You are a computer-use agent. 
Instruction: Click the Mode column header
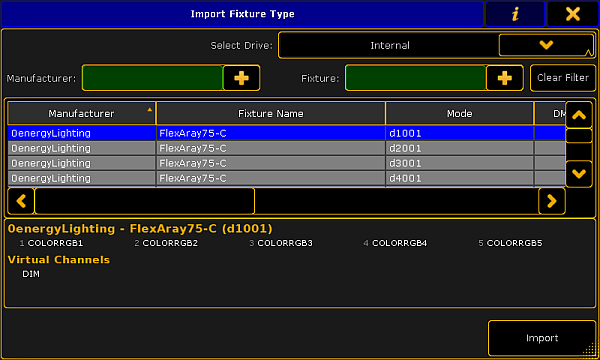coord(459,114)
